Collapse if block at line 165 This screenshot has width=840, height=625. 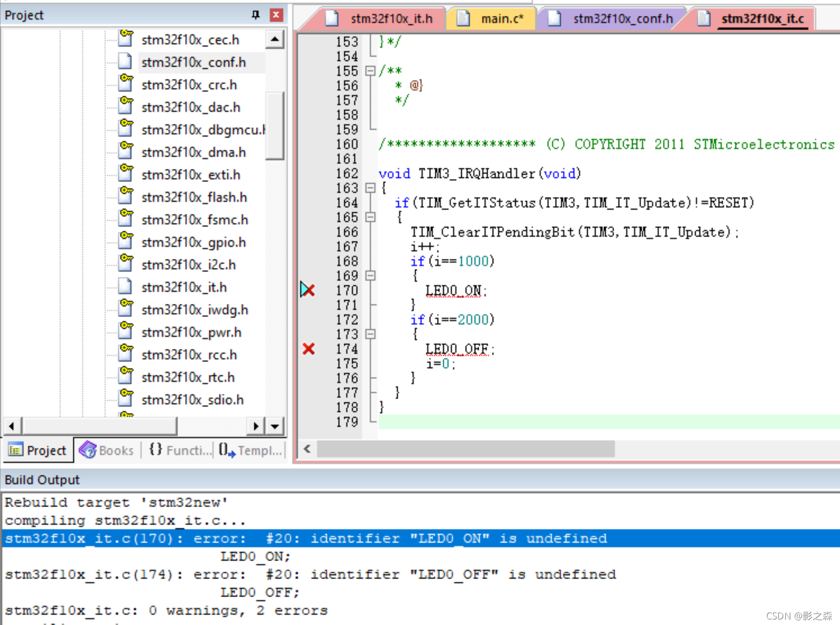tap(370, 217)
